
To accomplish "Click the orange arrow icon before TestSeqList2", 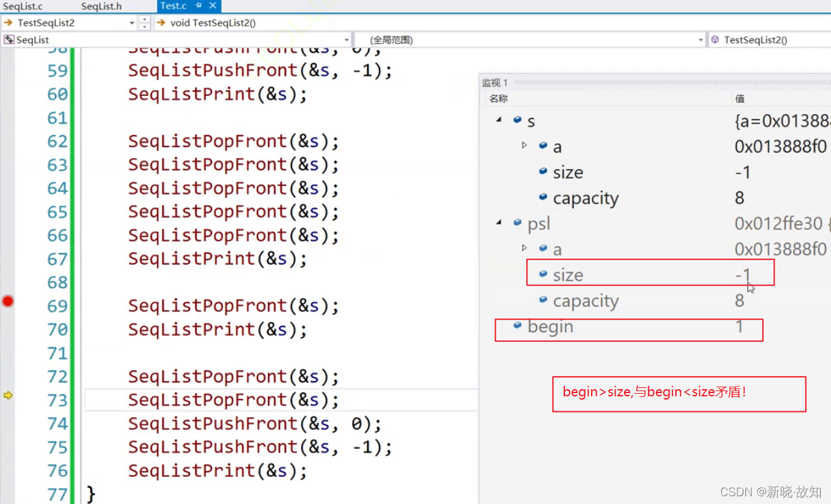I will click(8, 23).
